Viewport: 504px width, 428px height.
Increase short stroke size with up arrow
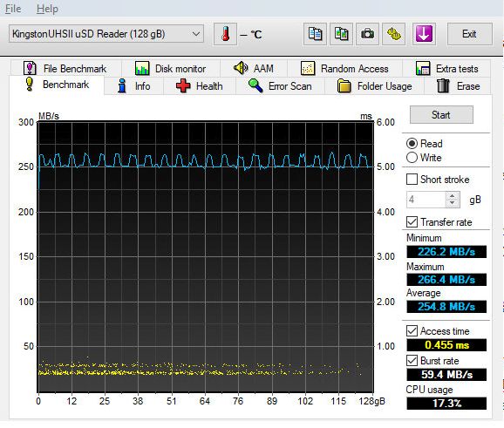click(453, 195)
